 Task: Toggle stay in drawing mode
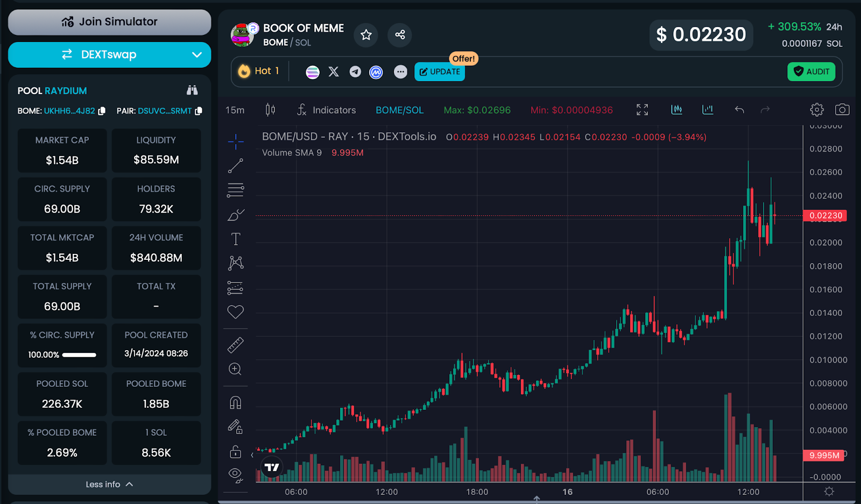pos(236,427)
